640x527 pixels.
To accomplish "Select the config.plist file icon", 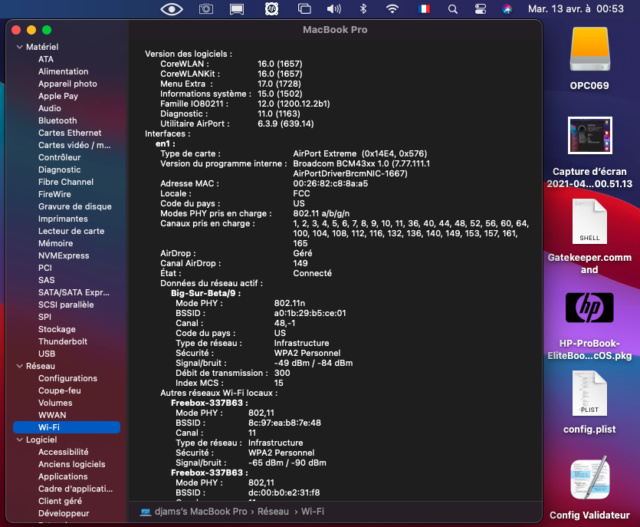I will point(589,393).
